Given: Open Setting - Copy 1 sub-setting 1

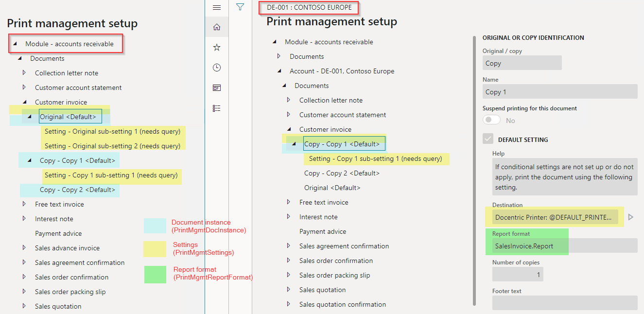Looking at the screenshot, I should [376, 159].
